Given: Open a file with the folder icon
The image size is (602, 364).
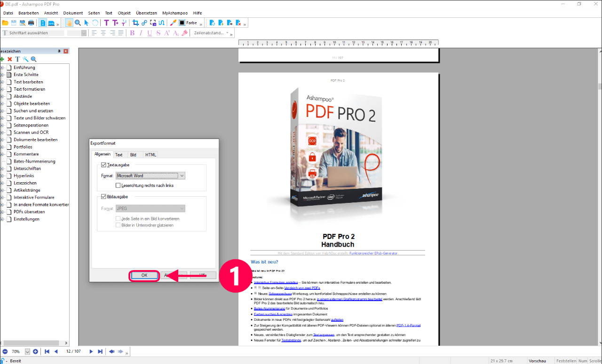Looking at the screenshot, I should pyautogui.click(x=5, y=23).
